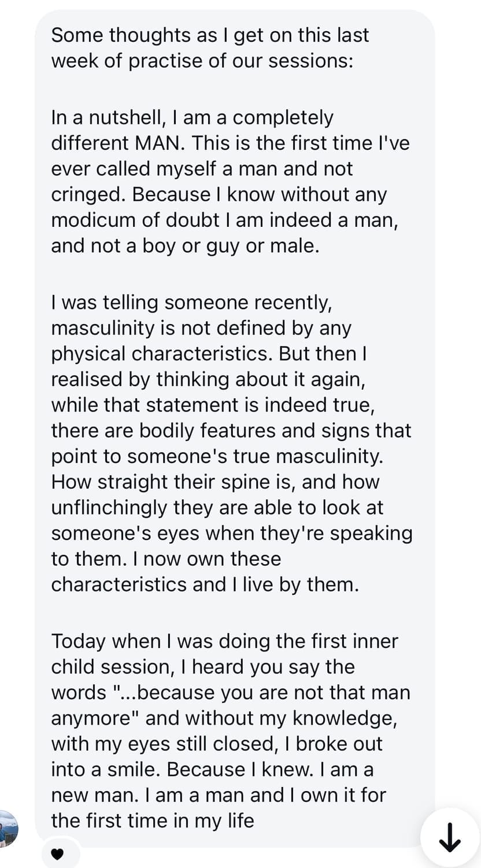This screenshot has height=868, width=481.
Task: Tap the final line "the first time in my life"
Action: (153, 821)
